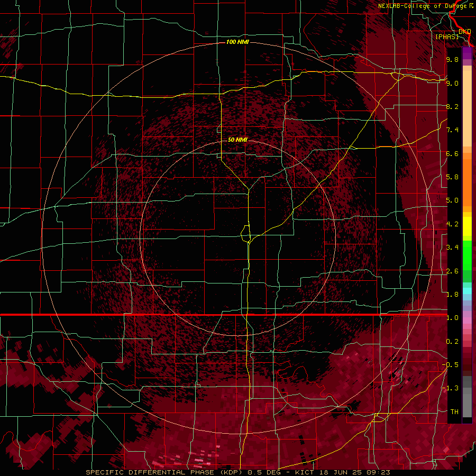Click the '8.2' scale value
Viewport: 476px width, 476px height.
point(452,106)
